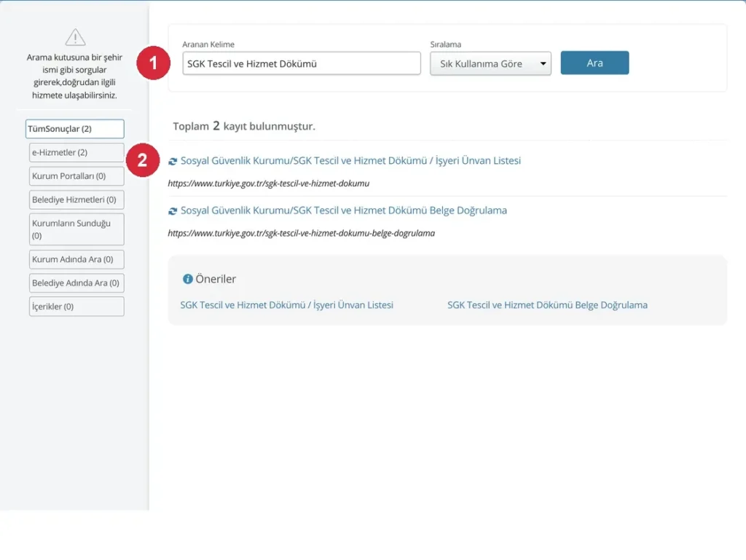Open the Sosyal Güvenlik Kurumu Belge Doğrulama result link
This screenshot has height=560, width=746.
click(344, 210)
